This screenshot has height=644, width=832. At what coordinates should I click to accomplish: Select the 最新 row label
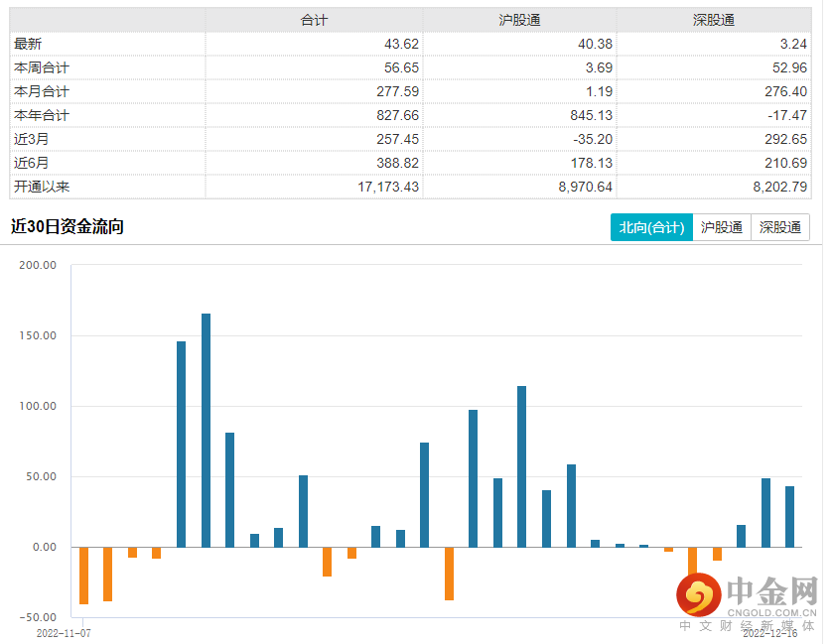[27, 44]
